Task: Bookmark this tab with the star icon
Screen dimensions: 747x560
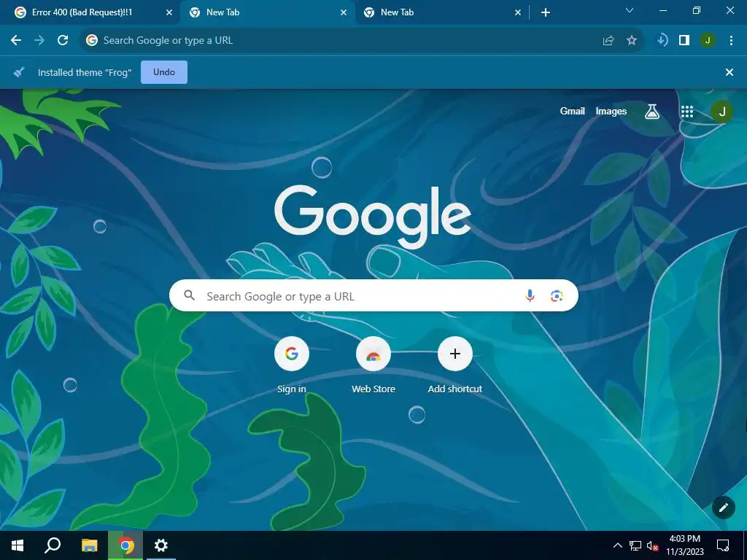Action: (x=632, y=41)
